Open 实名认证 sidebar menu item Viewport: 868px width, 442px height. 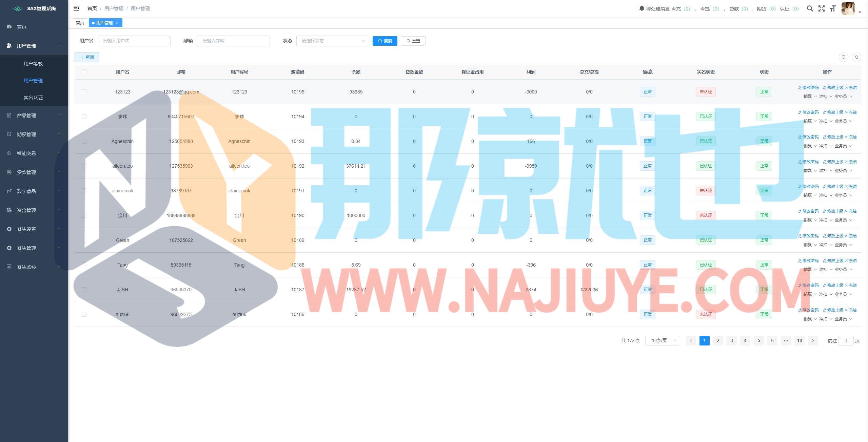tap(33, 98)
